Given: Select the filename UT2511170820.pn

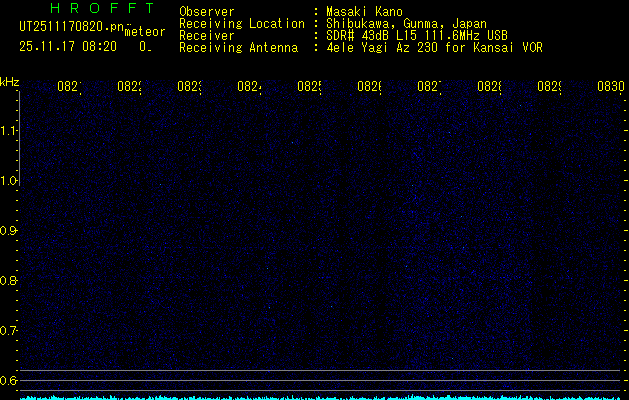Looking at the screenshot, I should coord(71,26).
